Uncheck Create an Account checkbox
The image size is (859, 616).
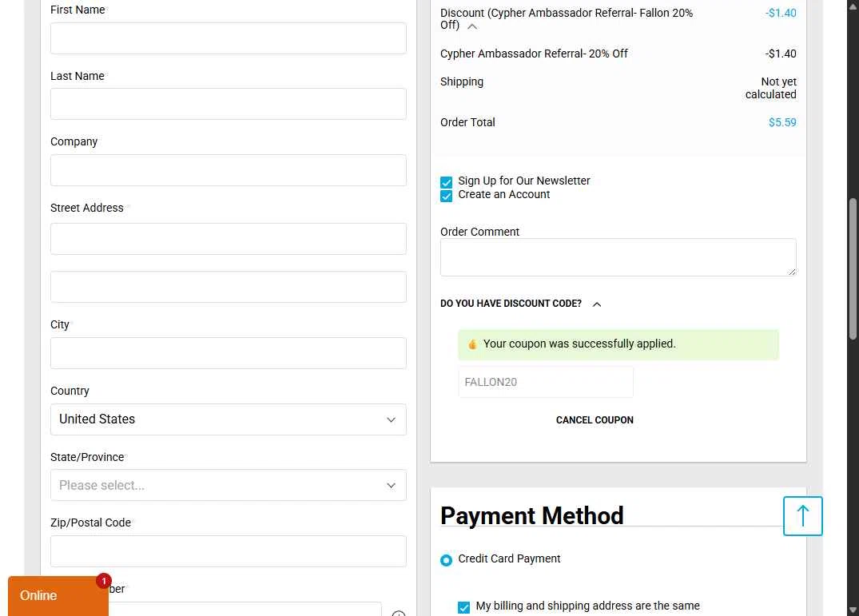pyautogui.click(x=447, y=196)
